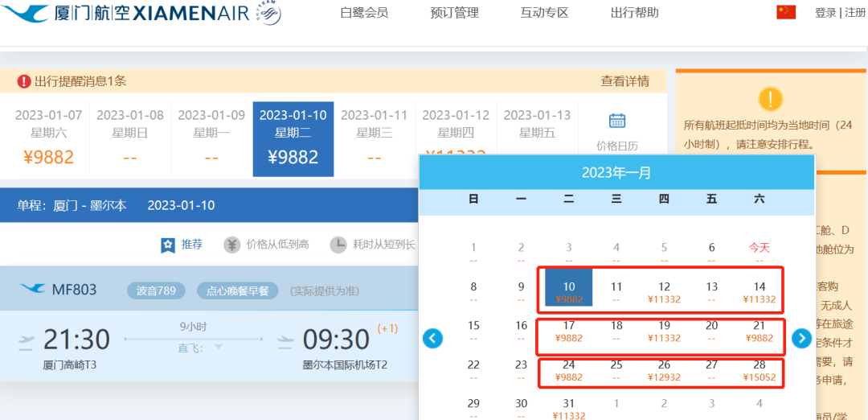Click the 单程：厦门 - 墨尔本 route header
The image size is (868, 420).
click(x=72, y=205)
